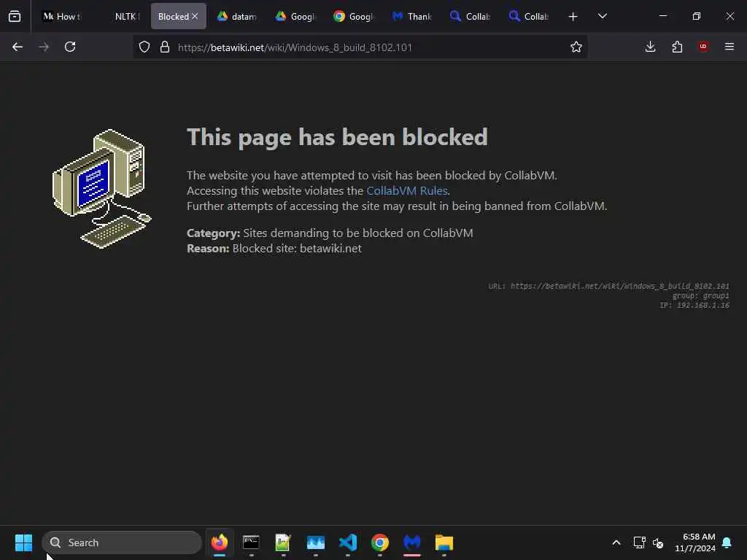Click the 'Category: Sites demanding to be blocked' line
Viewport: 747px width, 560px height.
click(x=330, y=233)
